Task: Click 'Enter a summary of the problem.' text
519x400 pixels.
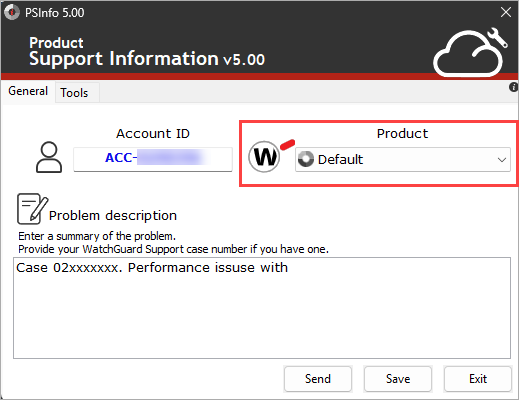Action: (97, 236)
